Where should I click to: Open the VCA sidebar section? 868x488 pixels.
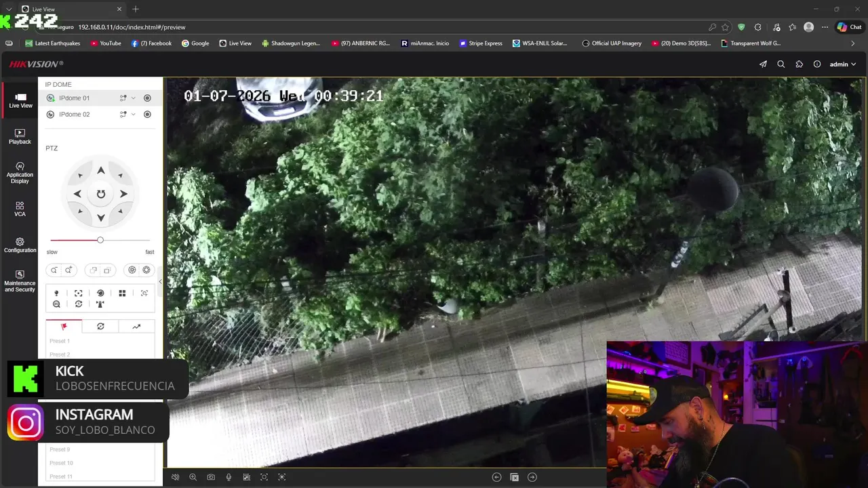[20, 209]
